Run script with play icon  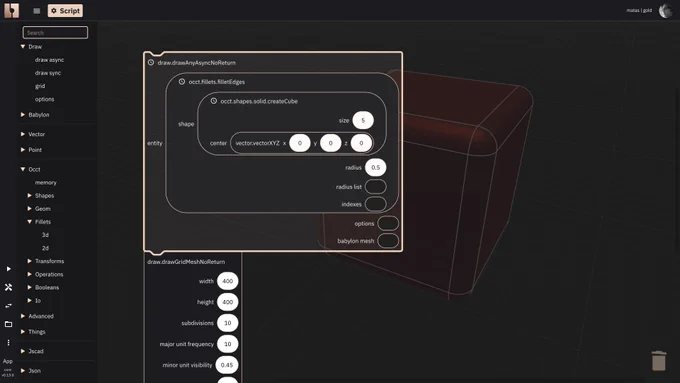[8, 269]
